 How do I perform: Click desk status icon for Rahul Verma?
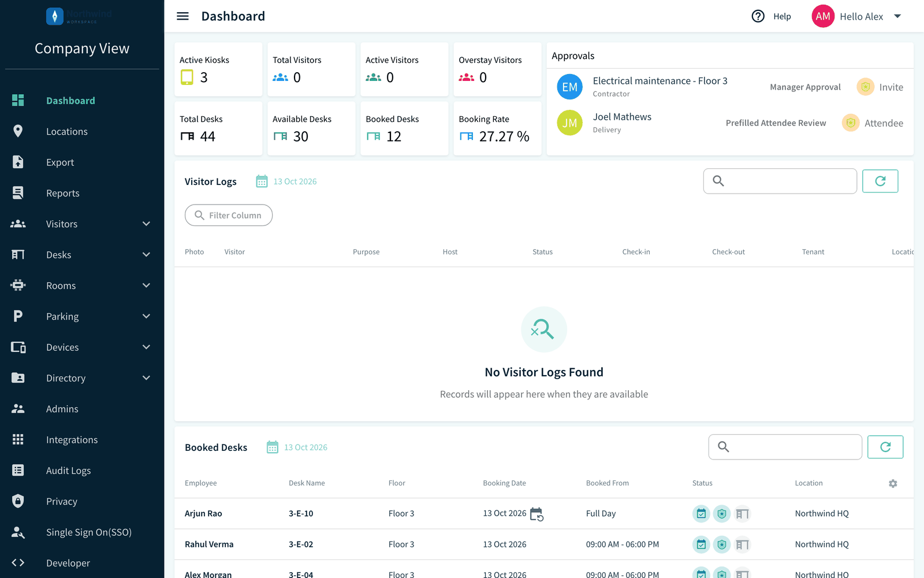743,544
